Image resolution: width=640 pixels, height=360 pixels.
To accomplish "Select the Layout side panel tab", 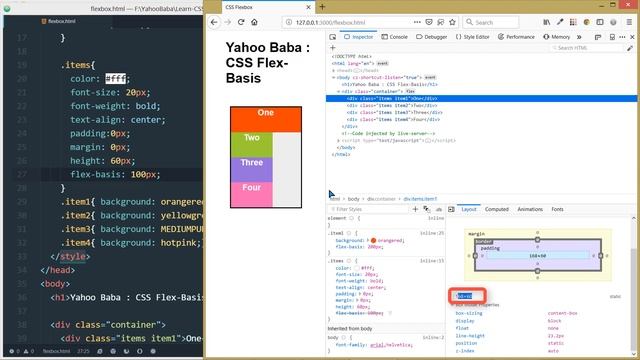I will click(x=469, y=209).
